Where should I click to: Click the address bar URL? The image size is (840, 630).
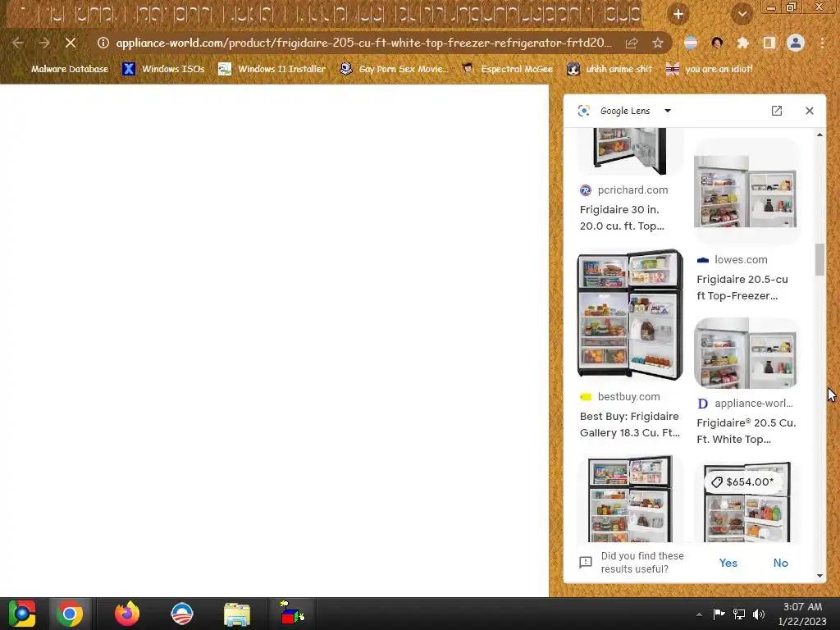pyautogui.click(x=363, y=43)
